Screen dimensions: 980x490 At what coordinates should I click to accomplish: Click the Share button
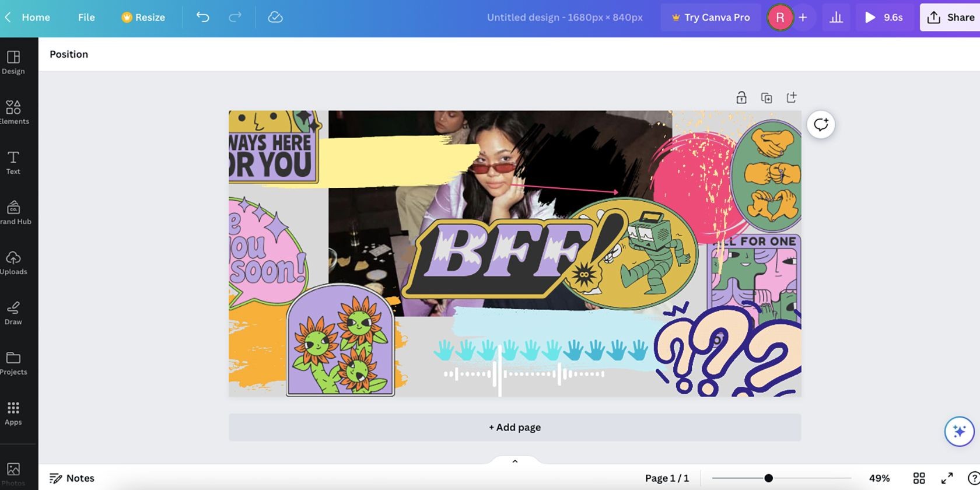point(951,17)
